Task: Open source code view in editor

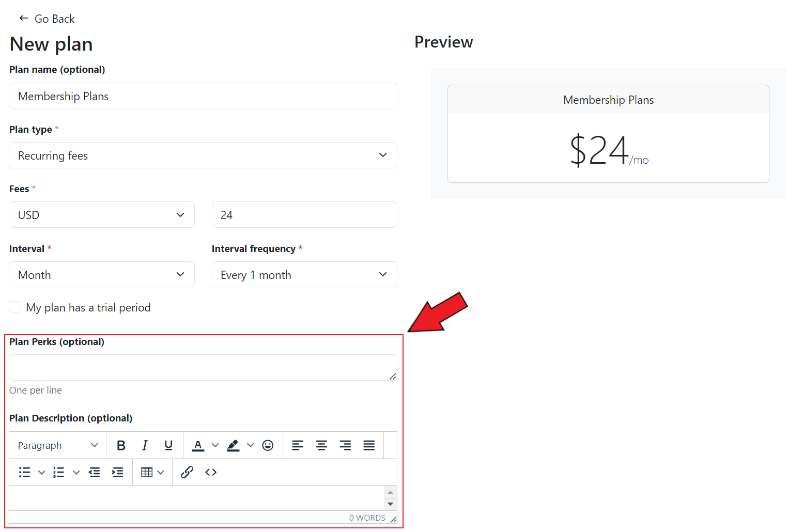Action: click(211, 472)
